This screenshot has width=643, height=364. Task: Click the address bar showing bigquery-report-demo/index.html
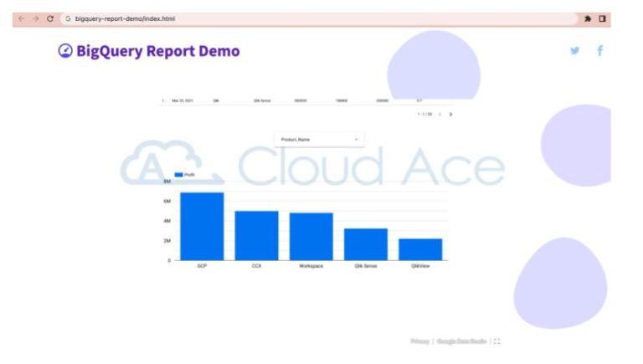[x=320, y=18]
